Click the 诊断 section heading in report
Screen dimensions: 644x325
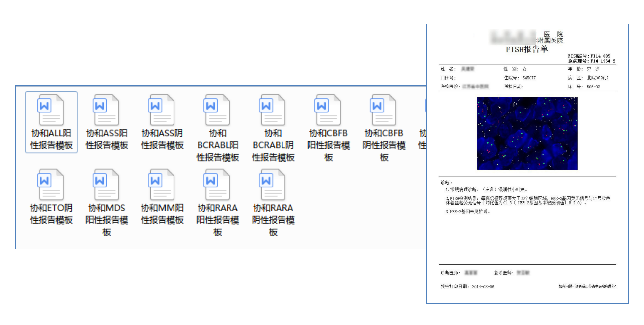[x=446, y=183]
